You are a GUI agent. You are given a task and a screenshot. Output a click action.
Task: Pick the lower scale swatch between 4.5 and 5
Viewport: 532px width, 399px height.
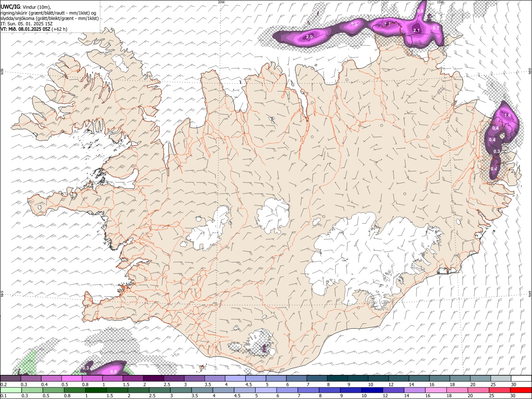[x=244, y=390]
